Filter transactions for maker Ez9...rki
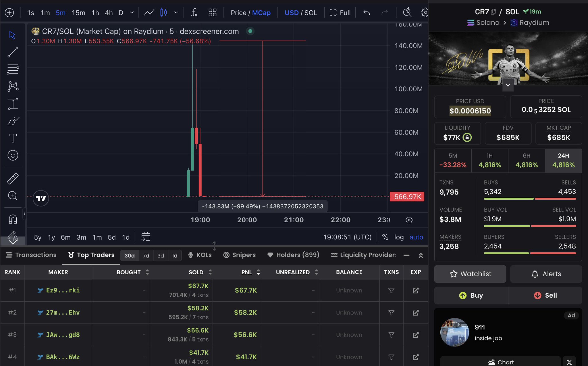The height and width of the screenshot is (366, 588). (391, 290)
